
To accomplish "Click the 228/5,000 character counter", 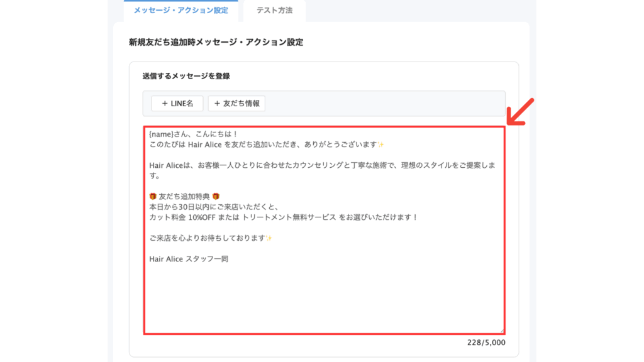I will tap(486, 343).
